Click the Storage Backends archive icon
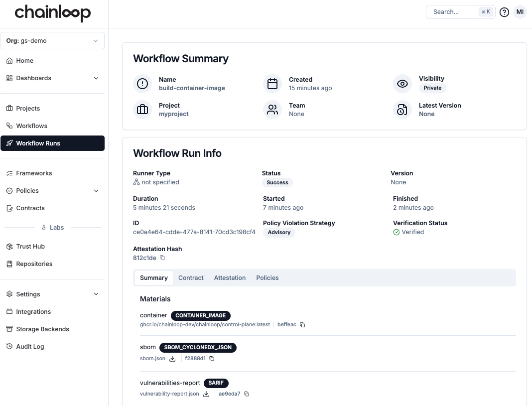This screenshot has height=406, width=532. 9,329
